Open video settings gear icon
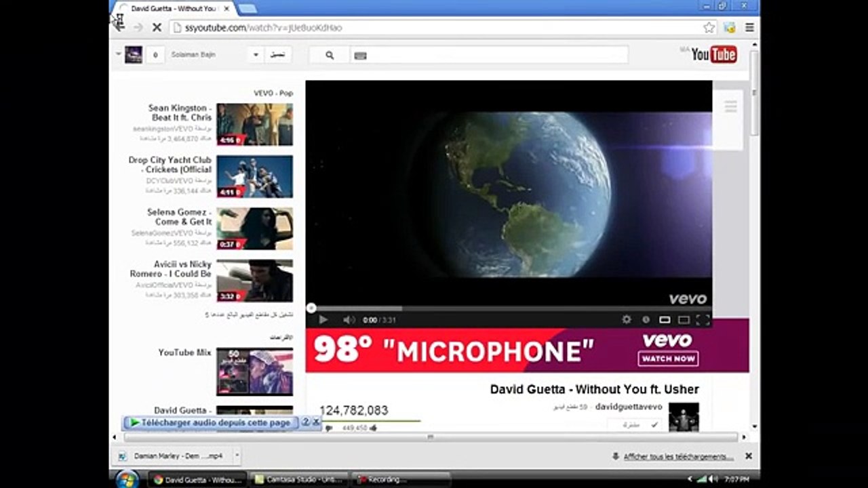The image size is (868, 488). 627,320
